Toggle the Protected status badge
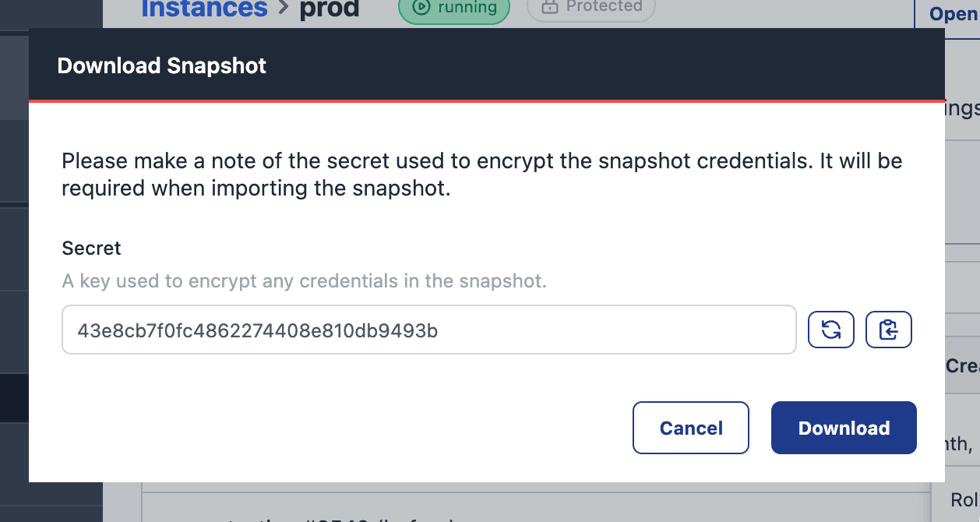Screen dimensions: 980x522 590,5
